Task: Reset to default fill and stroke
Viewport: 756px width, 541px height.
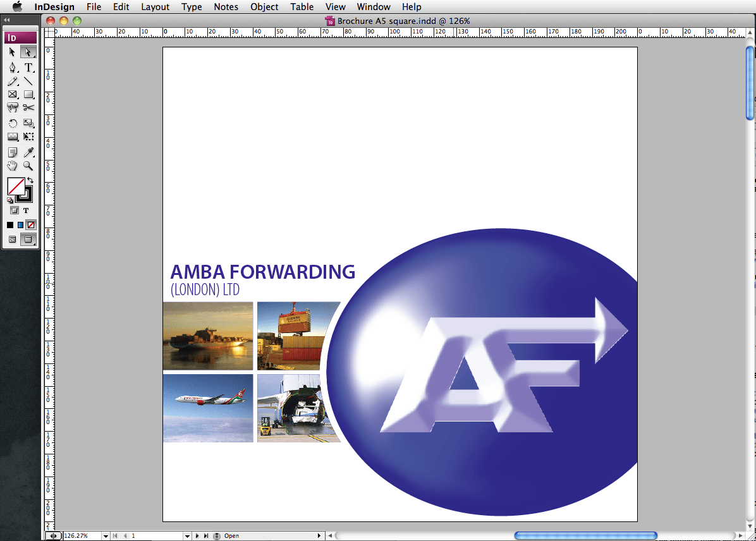Action: [x=9, y=200]
